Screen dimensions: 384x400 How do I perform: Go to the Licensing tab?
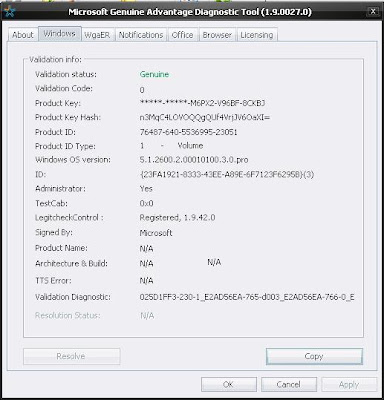tap(257, 35)
